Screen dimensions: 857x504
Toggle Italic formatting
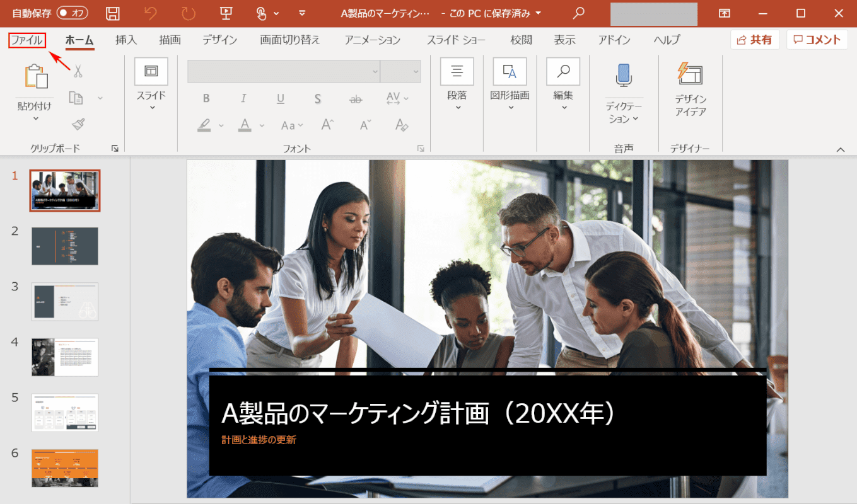[x=243, y=98]
